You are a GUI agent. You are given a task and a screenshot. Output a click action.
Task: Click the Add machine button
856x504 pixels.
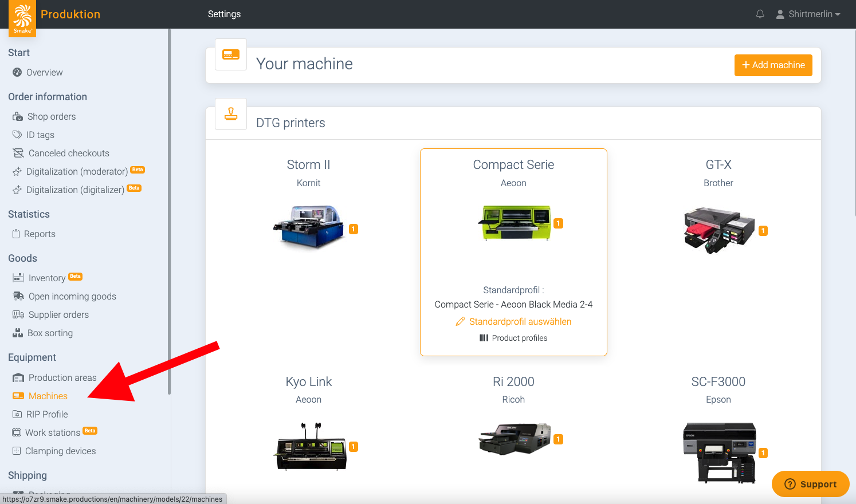(x=773, y=65)
